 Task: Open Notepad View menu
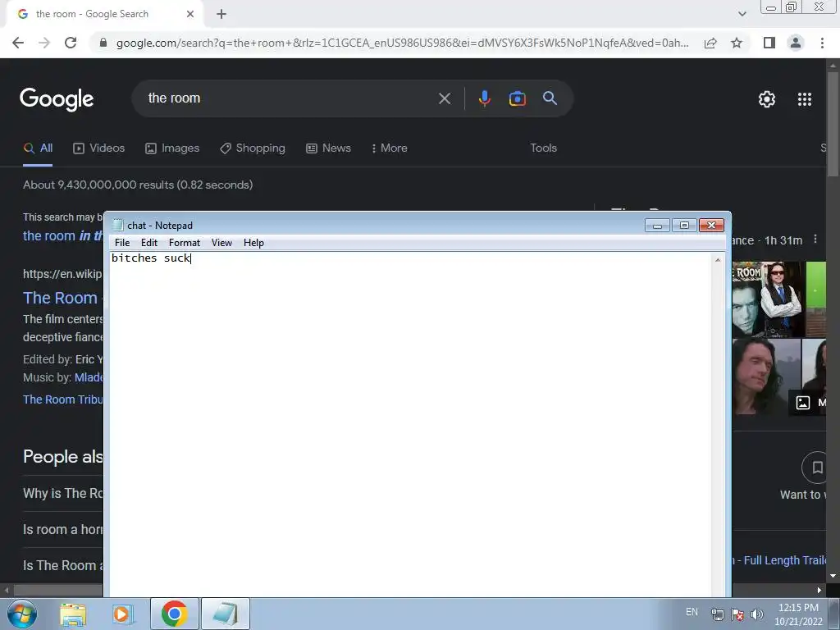[221, 243]
